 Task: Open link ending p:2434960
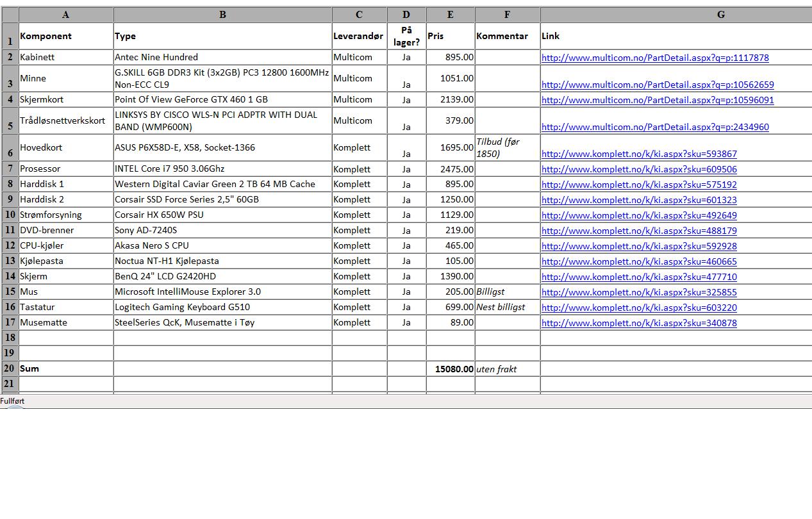pos(655,127)
